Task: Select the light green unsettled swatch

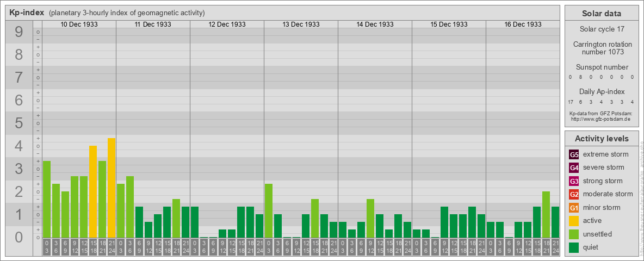Action: 574,234
